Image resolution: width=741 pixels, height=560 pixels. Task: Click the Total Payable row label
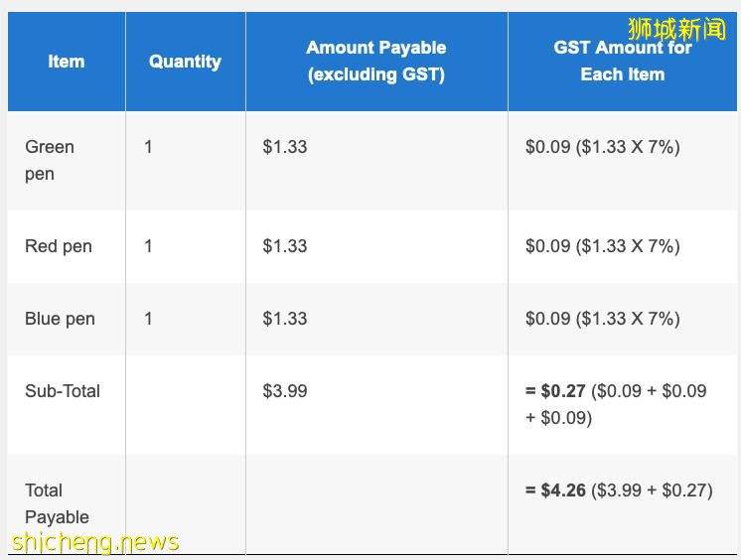(58, 503)
